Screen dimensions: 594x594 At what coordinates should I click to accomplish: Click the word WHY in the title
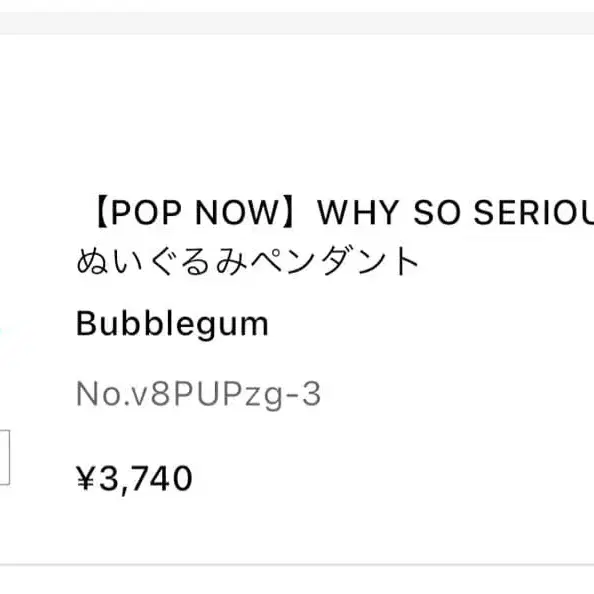tap(358, 212)
